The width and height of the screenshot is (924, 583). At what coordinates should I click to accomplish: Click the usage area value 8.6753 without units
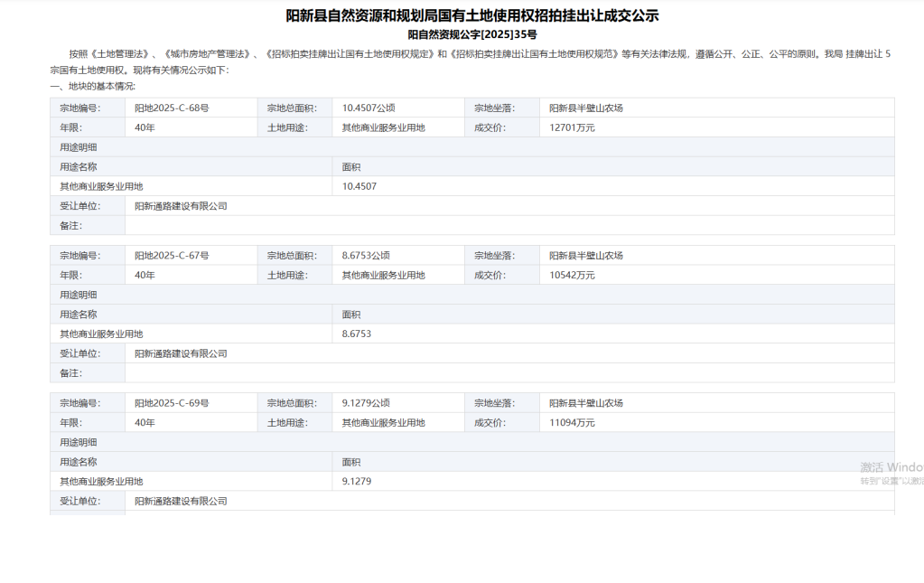coord(357,334)
